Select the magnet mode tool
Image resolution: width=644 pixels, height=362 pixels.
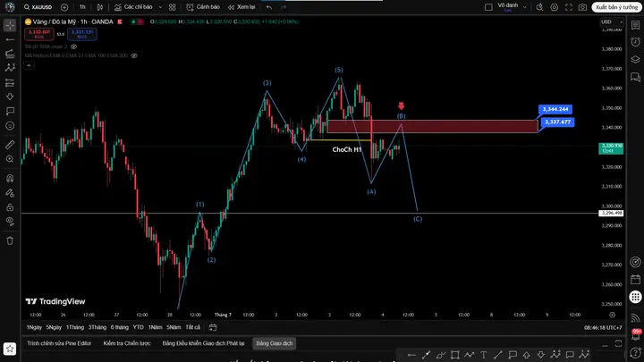click(x=10, y=178)
